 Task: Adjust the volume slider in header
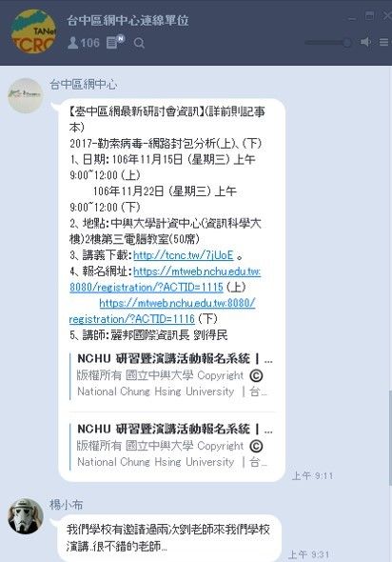coord(328,43)
